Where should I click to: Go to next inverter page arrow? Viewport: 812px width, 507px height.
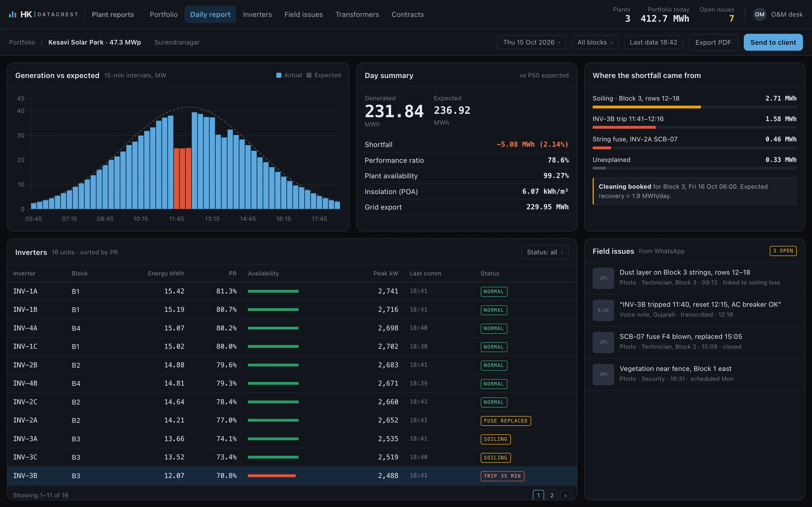(x=565, y=495)
